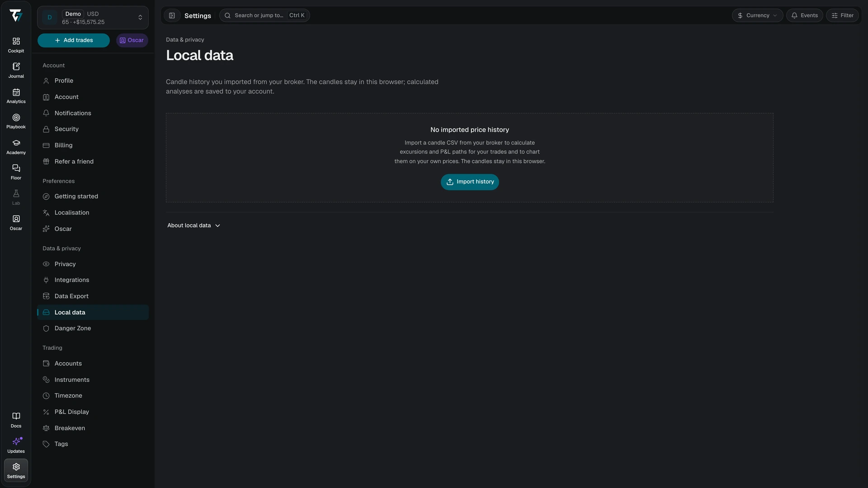This screenshot has height=488, width=868.
Task: Open Profile settings
Action: coord(93,81)
